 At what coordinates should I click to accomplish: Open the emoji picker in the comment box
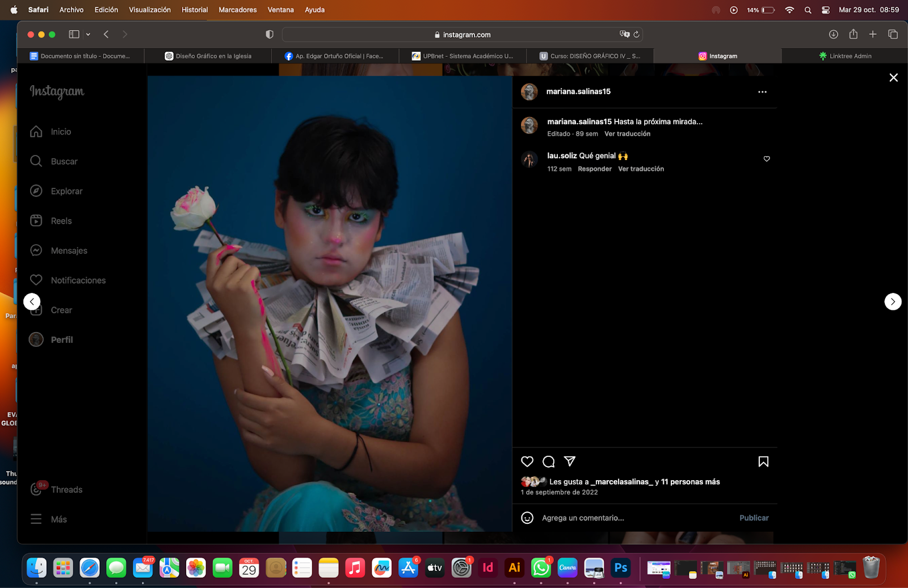(x=527, y=518)
